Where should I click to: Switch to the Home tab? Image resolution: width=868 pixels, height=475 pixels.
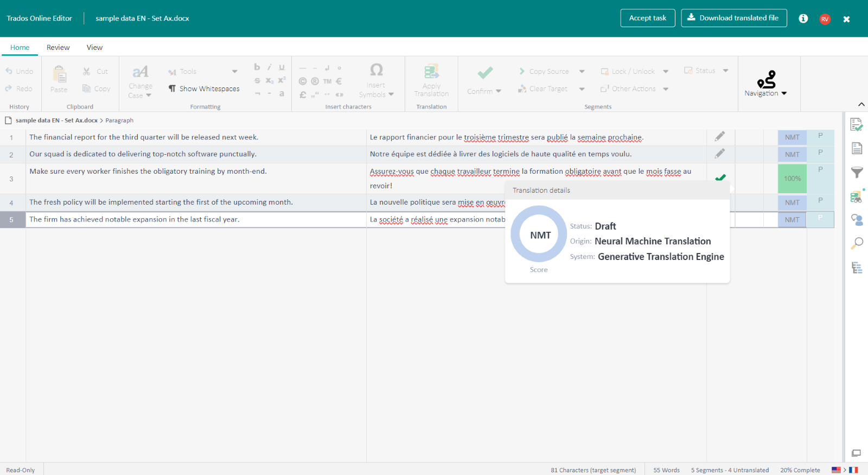coord(20,47)
